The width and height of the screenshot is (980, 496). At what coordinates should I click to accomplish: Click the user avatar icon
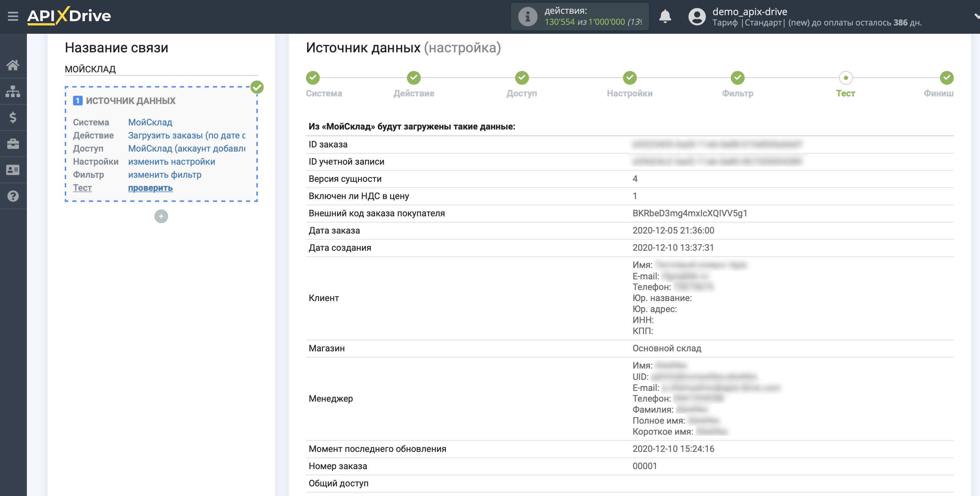point(697,17)
